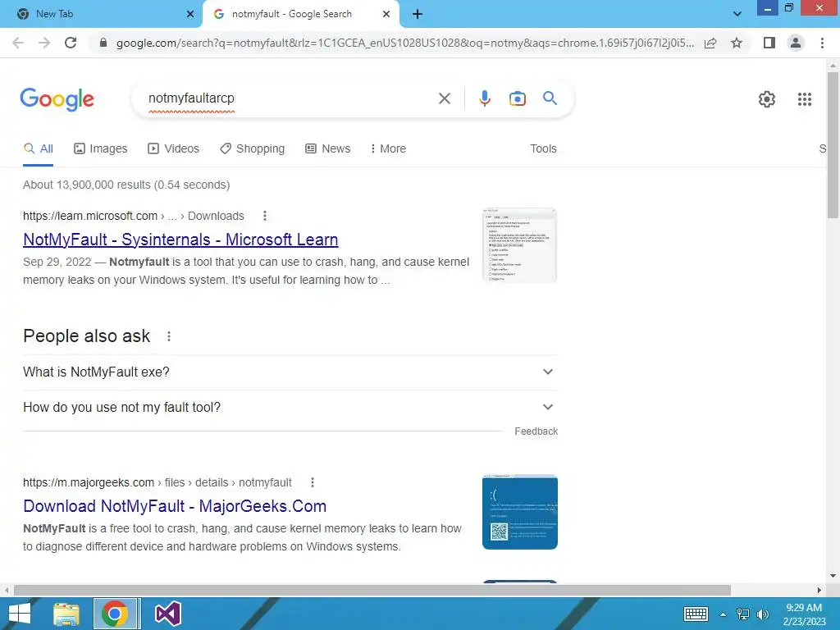Open MajorGeeks blue screen thumbnail
This screenshot has width=840, height=630.
tap(519, 512)
